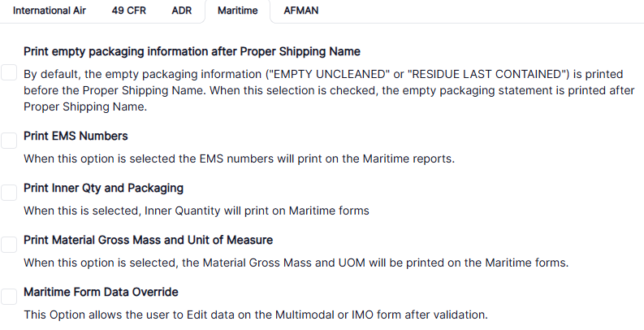Enable empty packaging information after Shipping Name checkbox

[9, 73]
